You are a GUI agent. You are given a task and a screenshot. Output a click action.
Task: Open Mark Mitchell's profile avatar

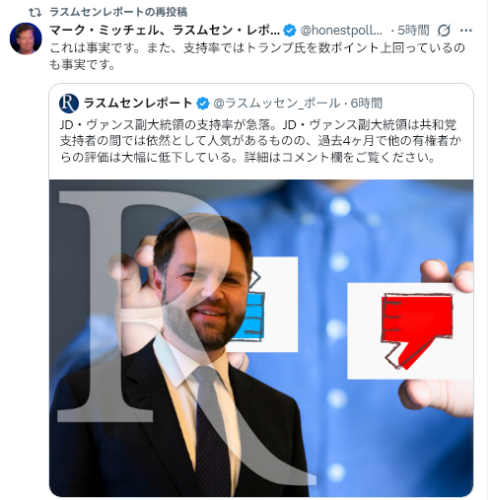coord(26,38)
